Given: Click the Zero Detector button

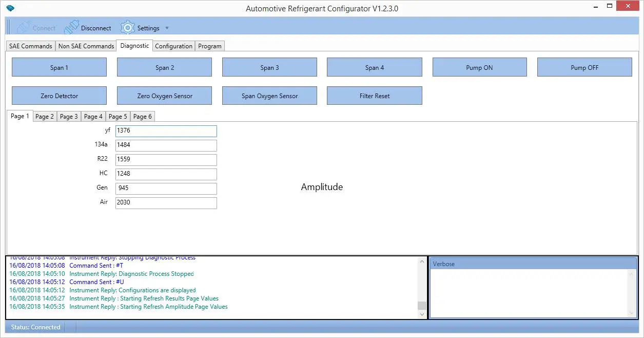Looking at the screenshot, I should (59, 96).
